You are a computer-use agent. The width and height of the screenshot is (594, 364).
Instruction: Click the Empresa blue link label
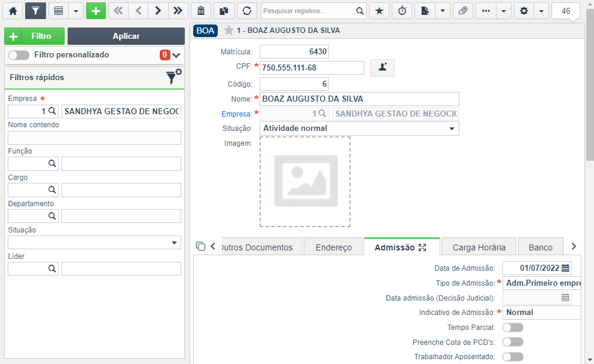point(237,114)
